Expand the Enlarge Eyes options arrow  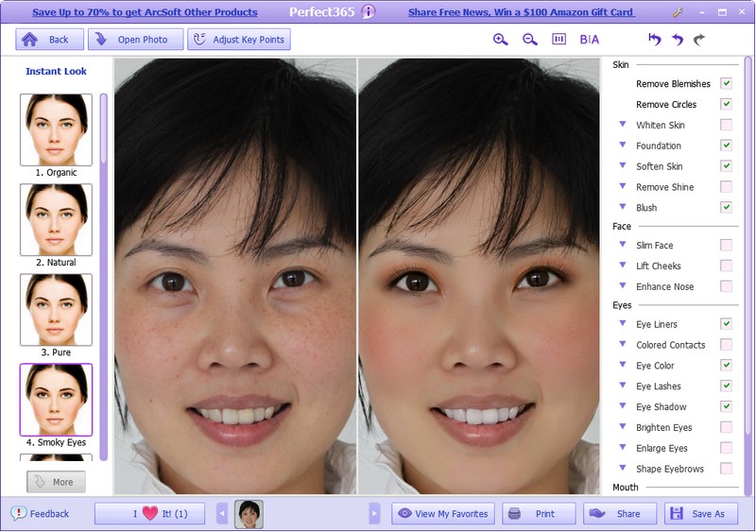tap(623, 447)
